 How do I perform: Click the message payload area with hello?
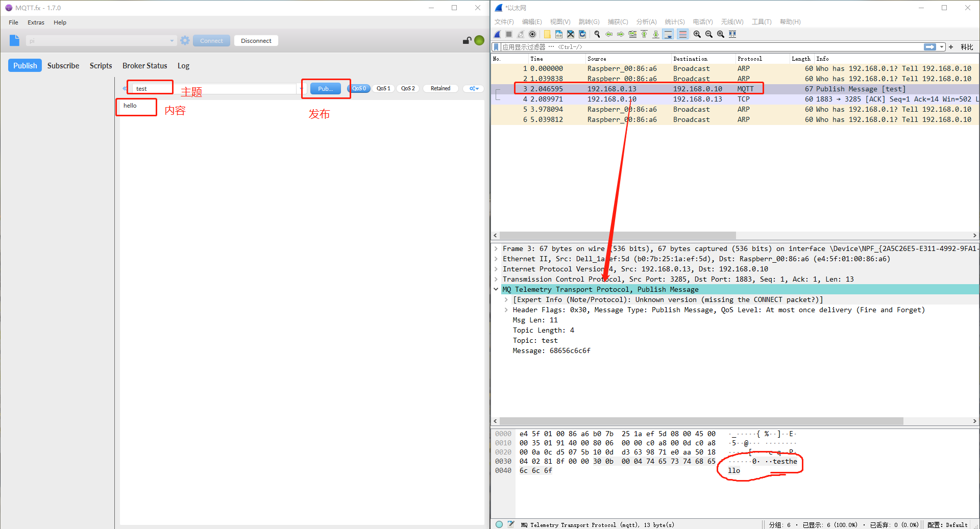[x=302, y=312]
